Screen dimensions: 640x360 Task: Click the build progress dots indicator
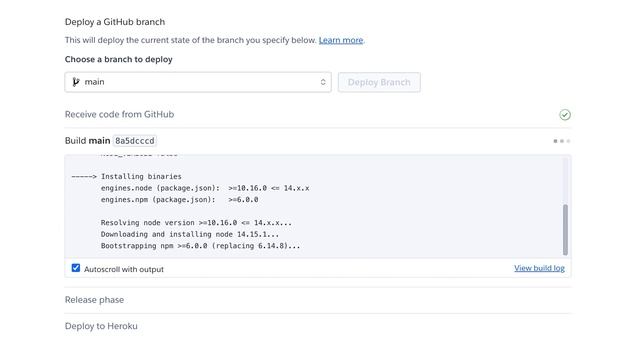coord(562,141)
